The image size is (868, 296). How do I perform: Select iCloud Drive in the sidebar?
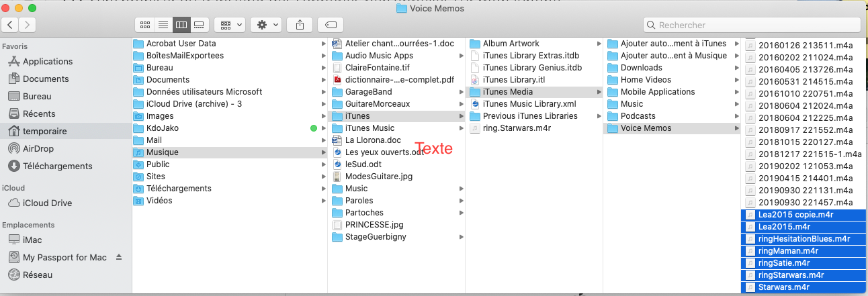pos(47,203)
